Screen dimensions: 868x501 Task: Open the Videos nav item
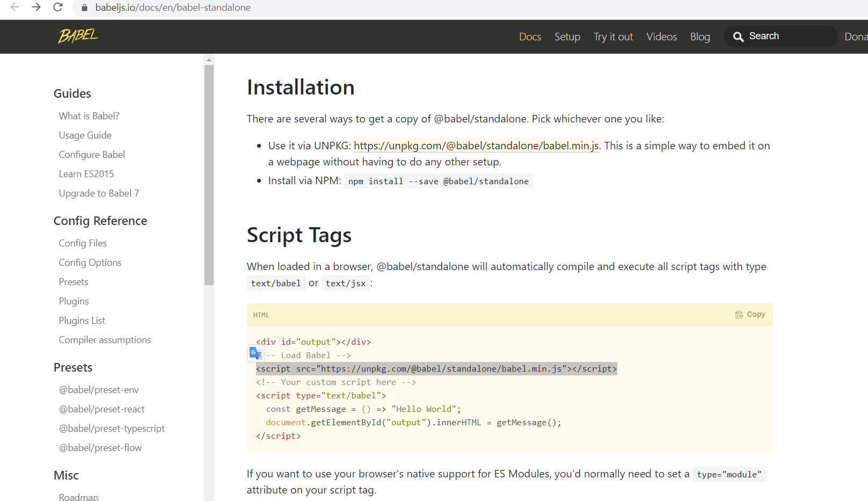coord(661,37)
